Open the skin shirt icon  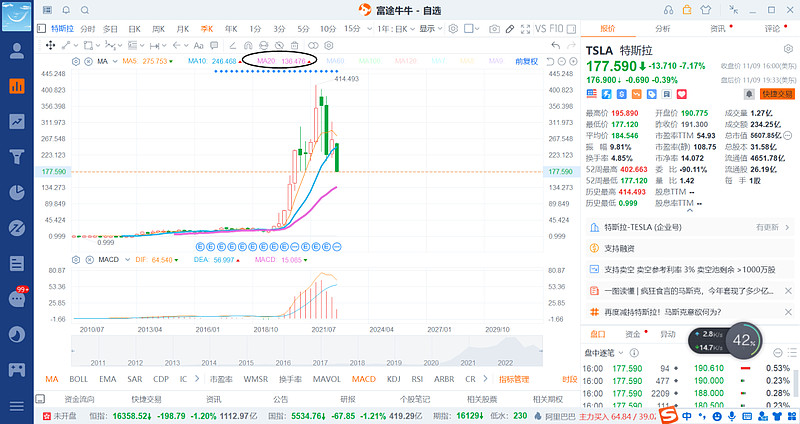(706, 10)
